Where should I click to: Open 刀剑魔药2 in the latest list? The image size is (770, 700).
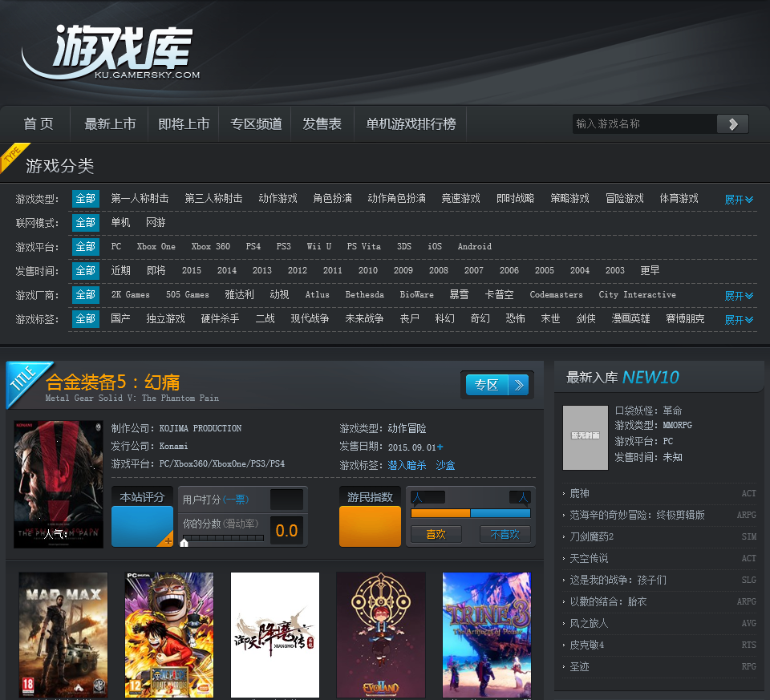click(592, 536)
